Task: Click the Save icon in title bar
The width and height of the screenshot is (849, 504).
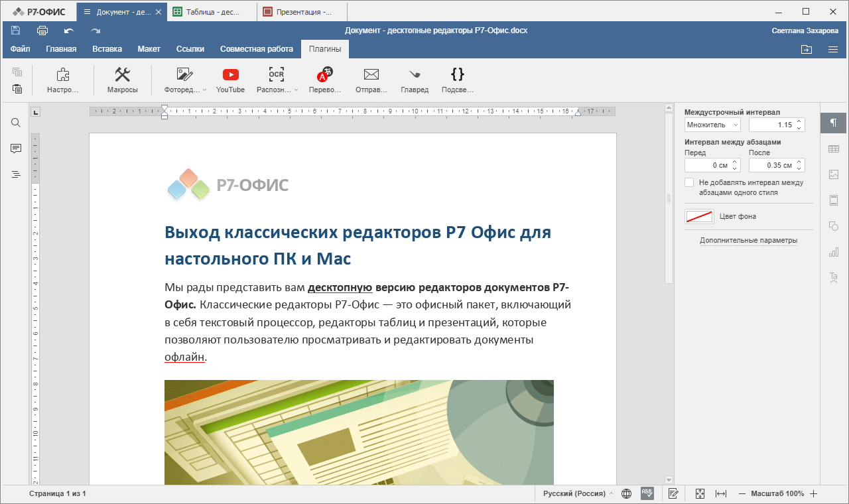Action: [x=16, y=31]
